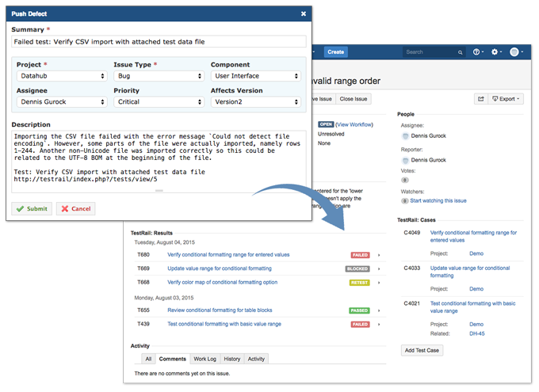Click the BLOCKED status badge for T669
The image size is (539, 392).
click(357, 268)
